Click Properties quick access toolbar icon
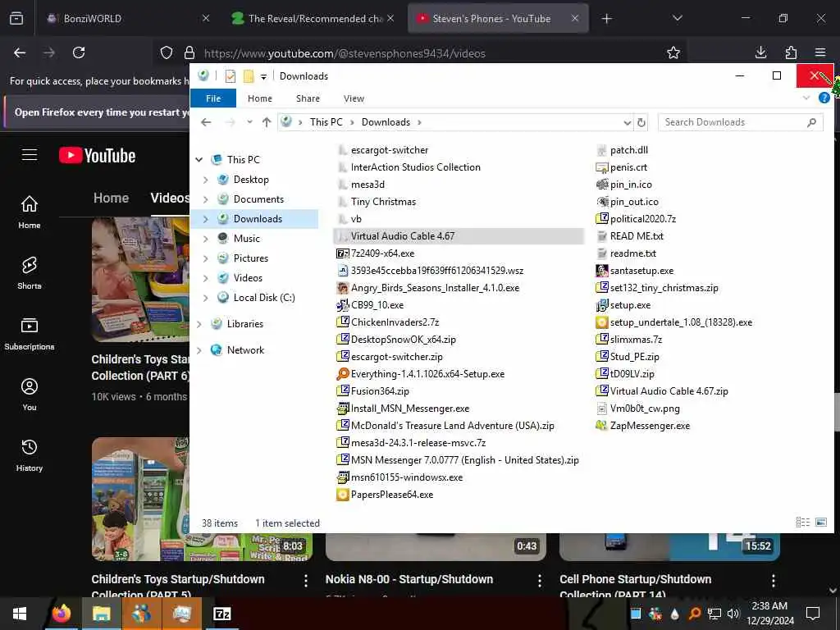This screenshot has width=840, height=630. pos(231,76)
